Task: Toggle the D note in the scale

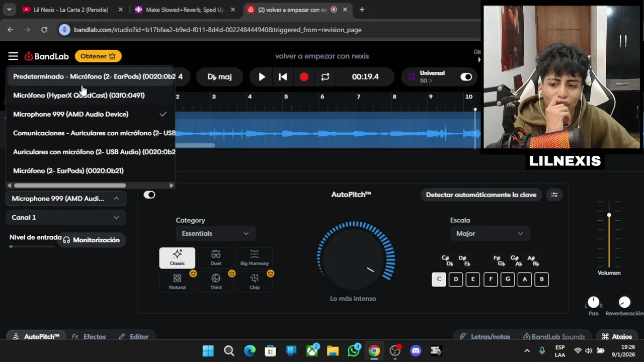Action: [x=456, y=279]
